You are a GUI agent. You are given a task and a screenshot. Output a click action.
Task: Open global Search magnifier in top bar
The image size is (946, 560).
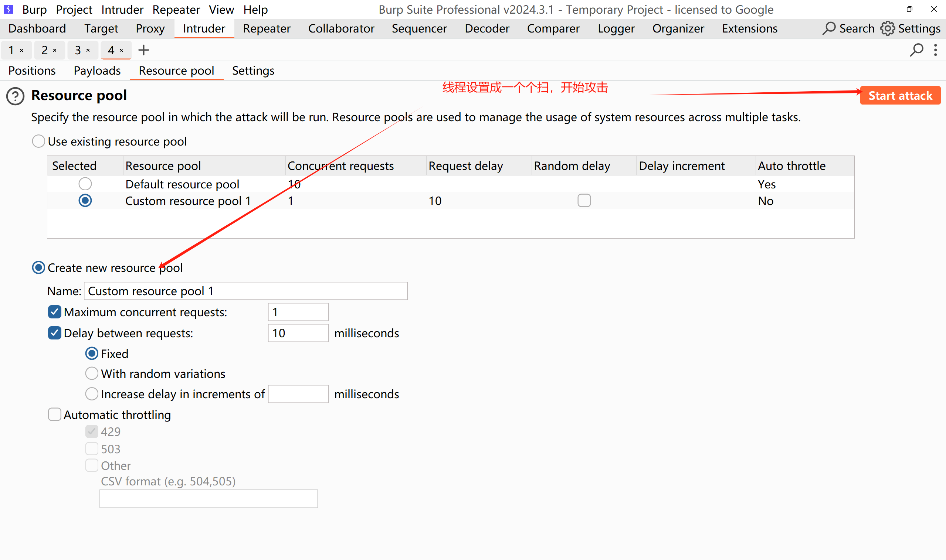point(829,28)
